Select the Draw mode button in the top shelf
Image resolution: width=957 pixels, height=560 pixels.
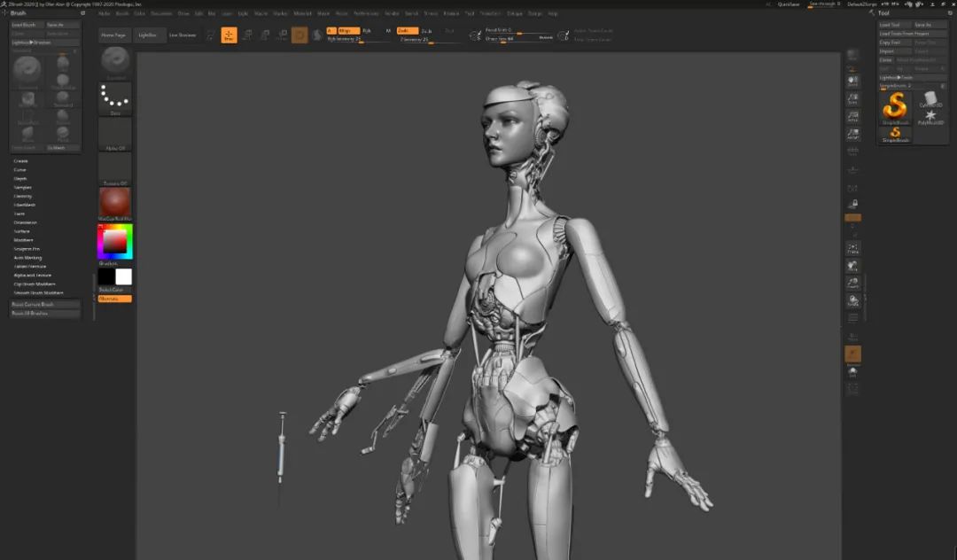229,35
